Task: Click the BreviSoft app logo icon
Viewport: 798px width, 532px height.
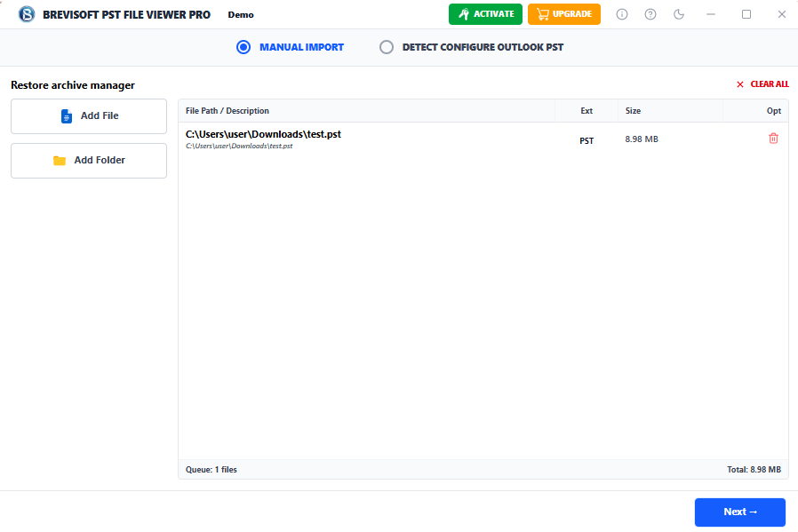Action: click(x=27, y=14)
